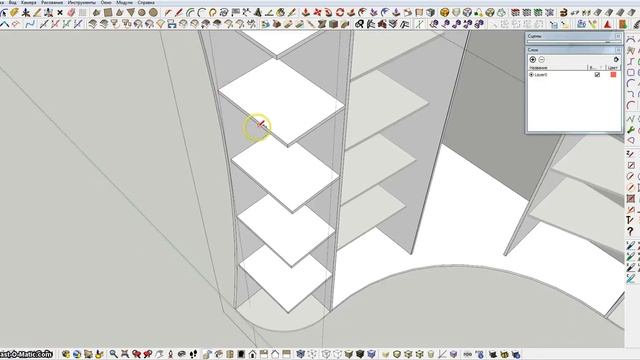
Task: Select the Zoom magnifier tool in the bottom toolbar
Action: click(113, 354)
